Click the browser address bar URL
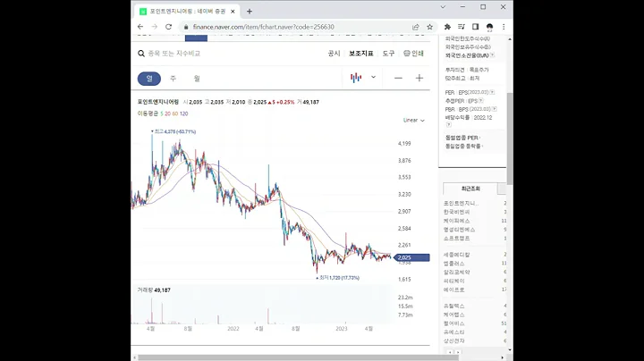644x361 pixels. click(263, 27)
